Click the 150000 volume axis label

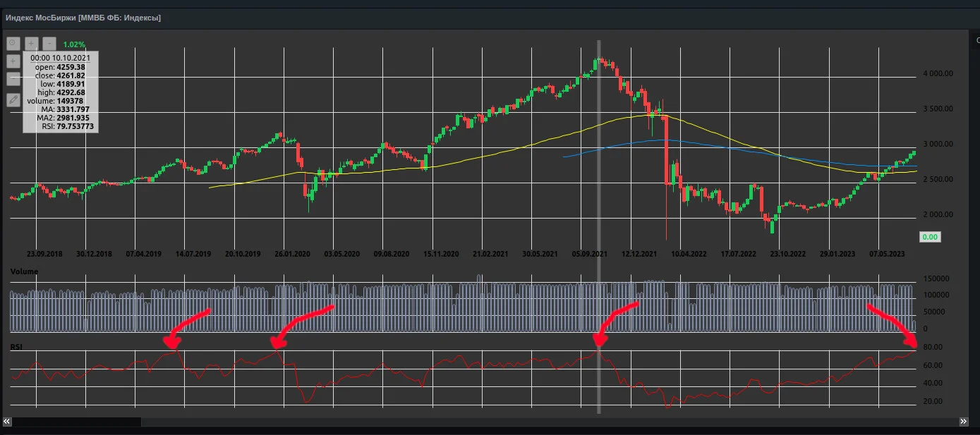[935, 278]
